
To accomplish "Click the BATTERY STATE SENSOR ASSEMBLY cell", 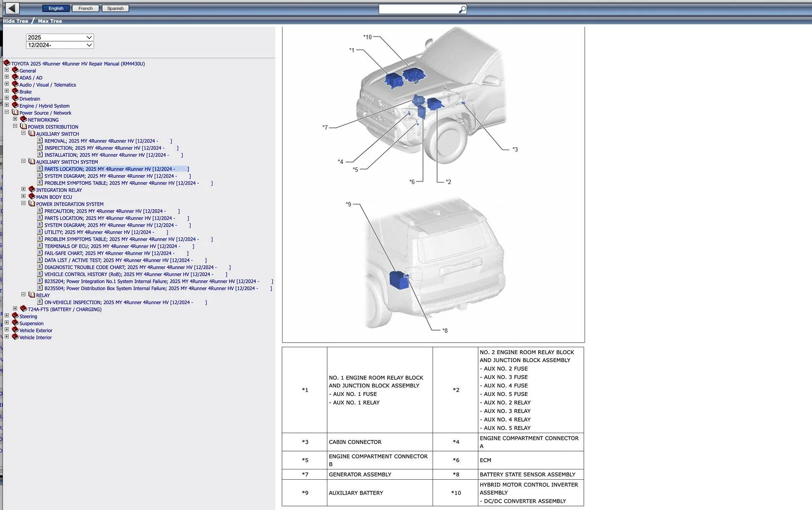I will 531,475.
